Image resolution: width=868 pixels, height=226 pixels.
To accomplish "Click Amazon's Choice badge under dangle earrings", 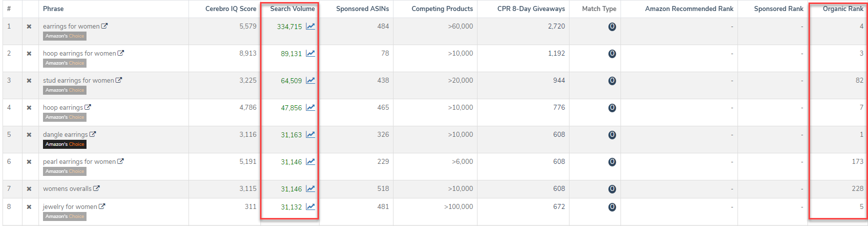I will 64,144.
